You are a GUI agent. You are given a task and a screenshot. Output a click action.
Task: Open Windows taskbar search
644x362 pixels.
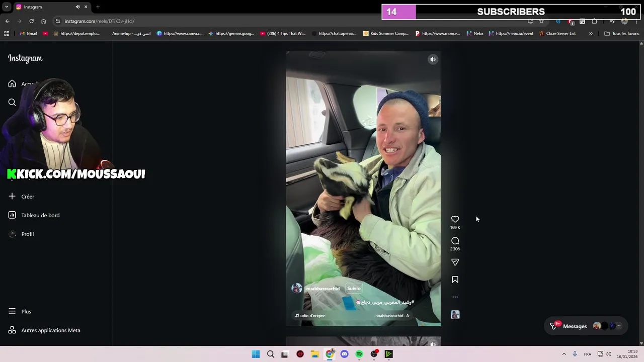tap(271, 354)
